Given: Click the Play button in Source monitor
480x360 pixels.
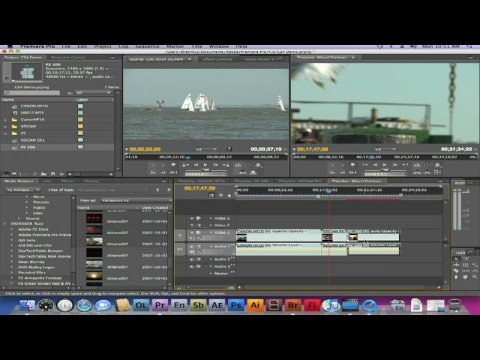Looking at the screenshot, I should coord(205,165).
